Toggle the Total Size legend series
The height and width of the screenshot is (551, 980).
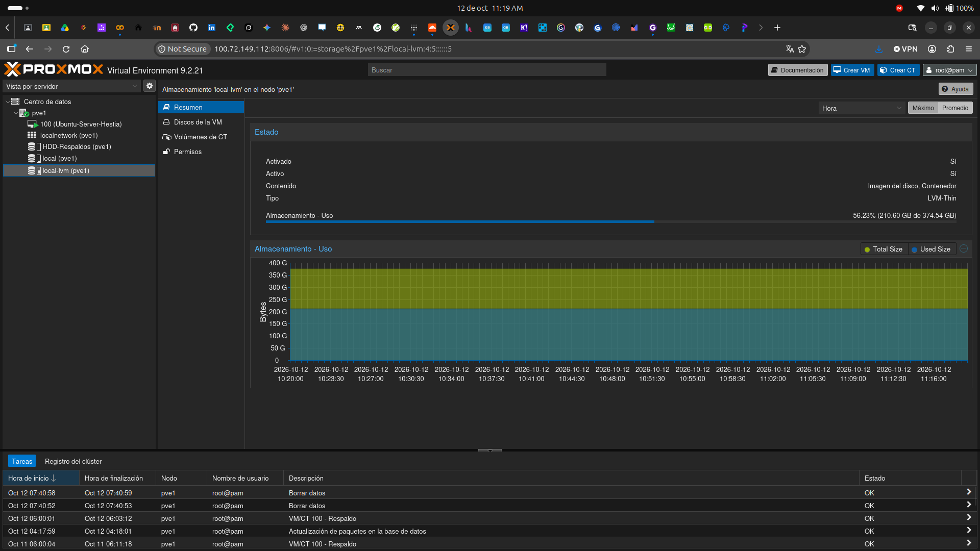[884, 249]
